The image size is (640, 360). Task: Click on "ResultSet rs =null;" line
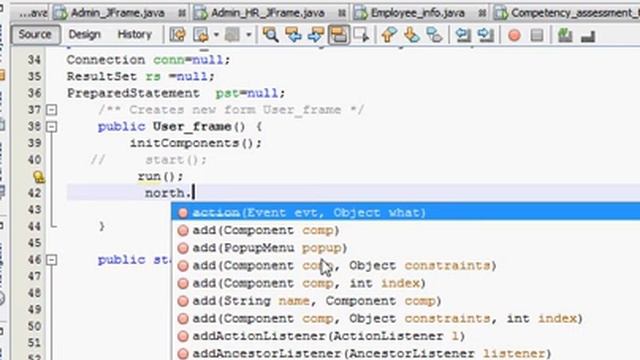[x=140, y=77]
